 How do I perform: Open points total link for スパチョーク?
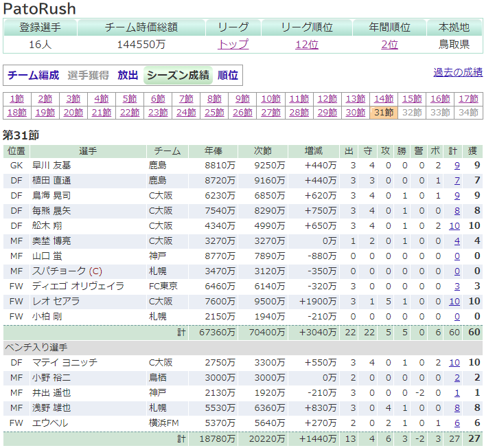pos(457,271)
